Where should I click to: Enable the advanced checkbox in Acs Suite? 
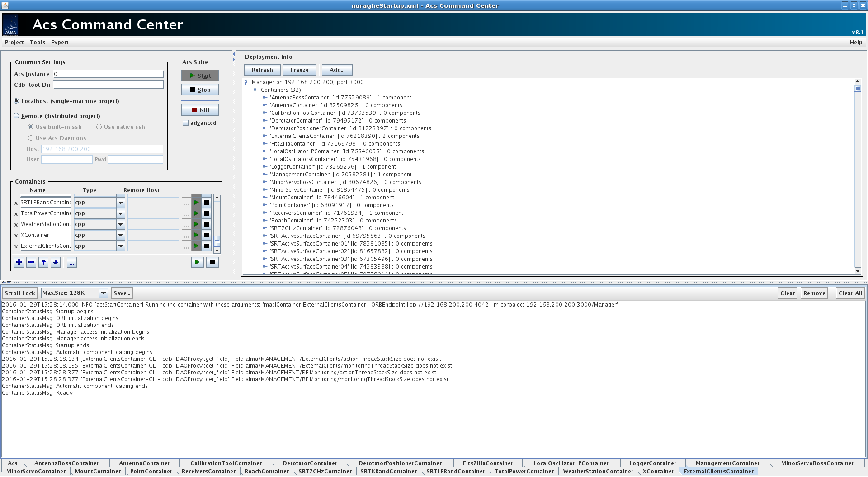tap(185, 123)
